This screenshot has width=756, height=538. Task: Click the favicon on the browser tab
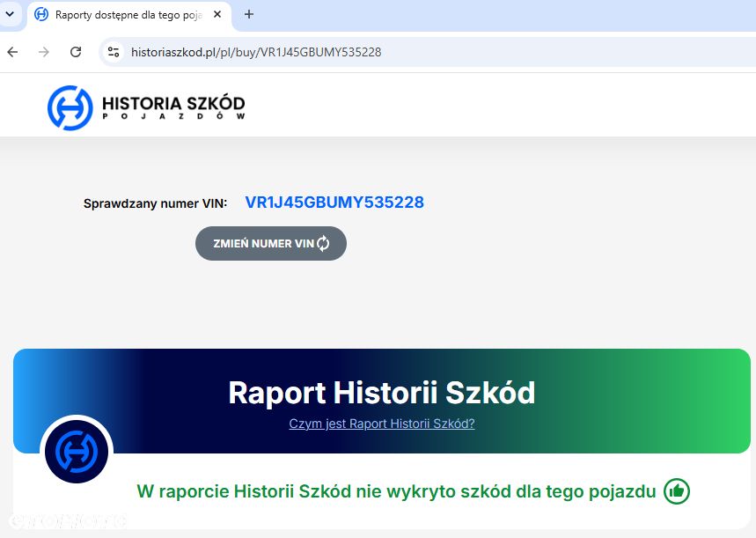point(41,14)
